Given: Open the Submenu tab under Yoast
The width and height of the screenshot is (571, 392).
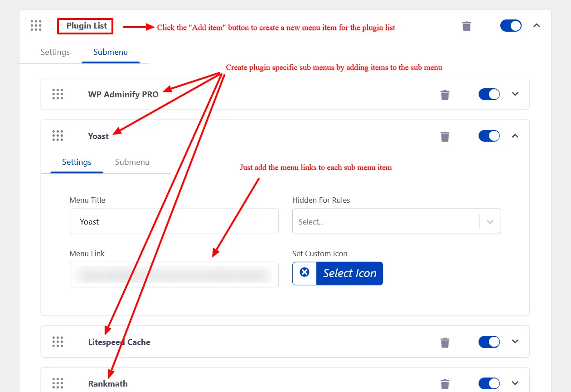Looking at the screenshot, I should pos(132,162).
